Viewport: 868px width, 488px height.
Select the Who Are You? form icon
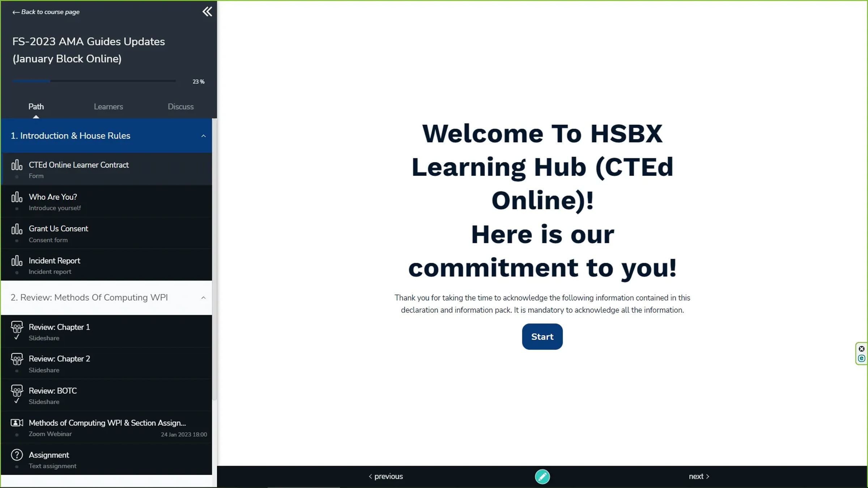click(17, 197)
